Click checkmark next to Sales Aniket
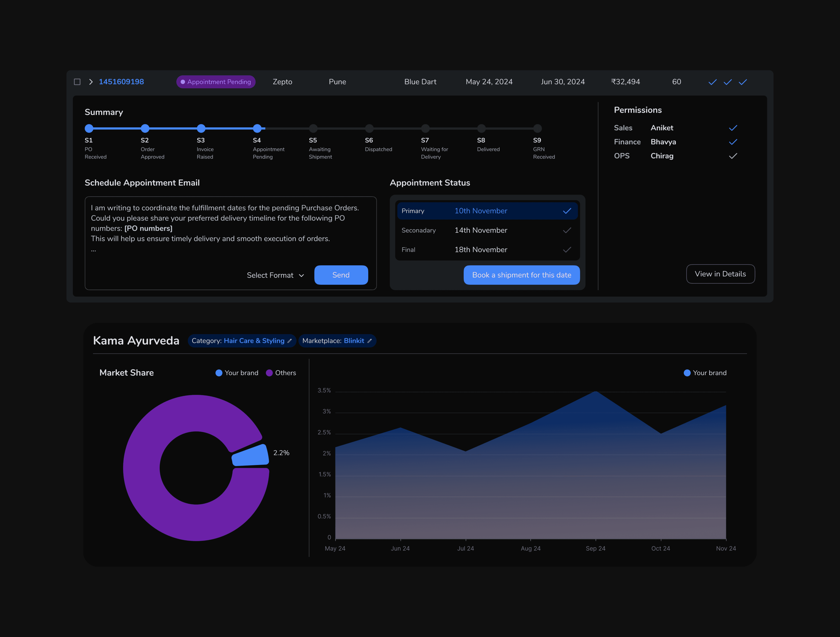 pyautogui.click(x=733, y=128)
